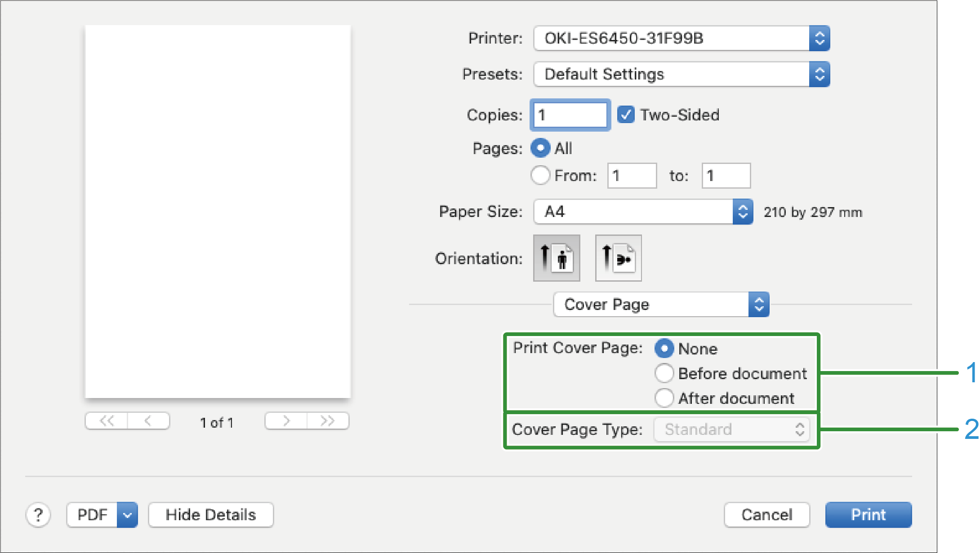
Task: Uncheck the Two-Sided checkbox
Action: (626, 115)
